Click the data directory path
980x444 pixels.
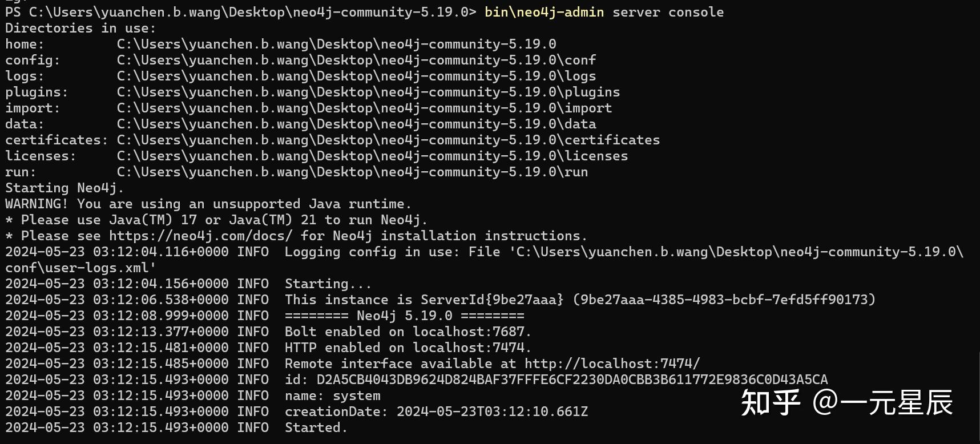click(356, 124)
